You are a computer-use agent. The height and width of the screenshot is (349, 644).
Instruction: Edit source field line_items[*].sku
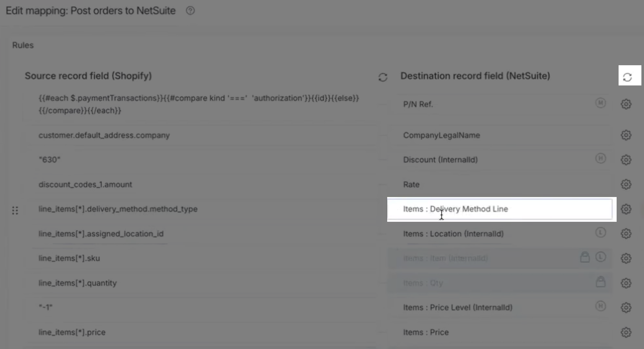click(x=200, y=258)
